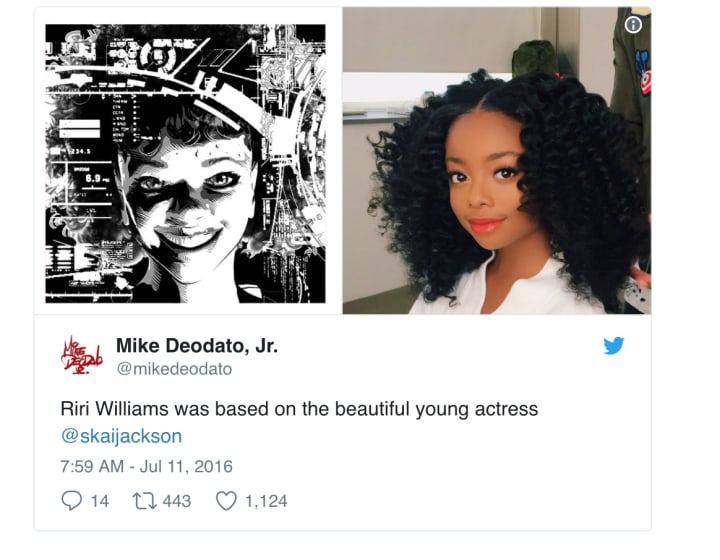The width and height of the screenshot is (720, 560).
Task: Open Twitter via the blue bird logo
Action: 613,346
